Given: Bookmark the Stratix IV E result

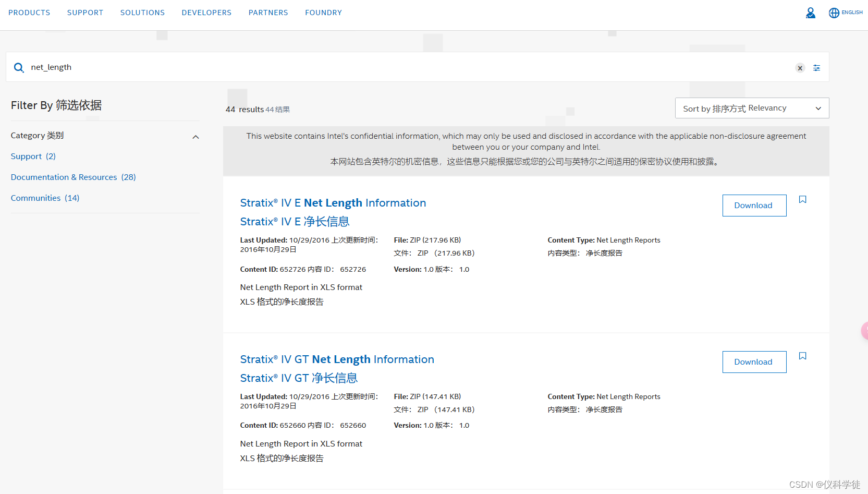Looking at the screenshot, I should [x=803, y=199].
